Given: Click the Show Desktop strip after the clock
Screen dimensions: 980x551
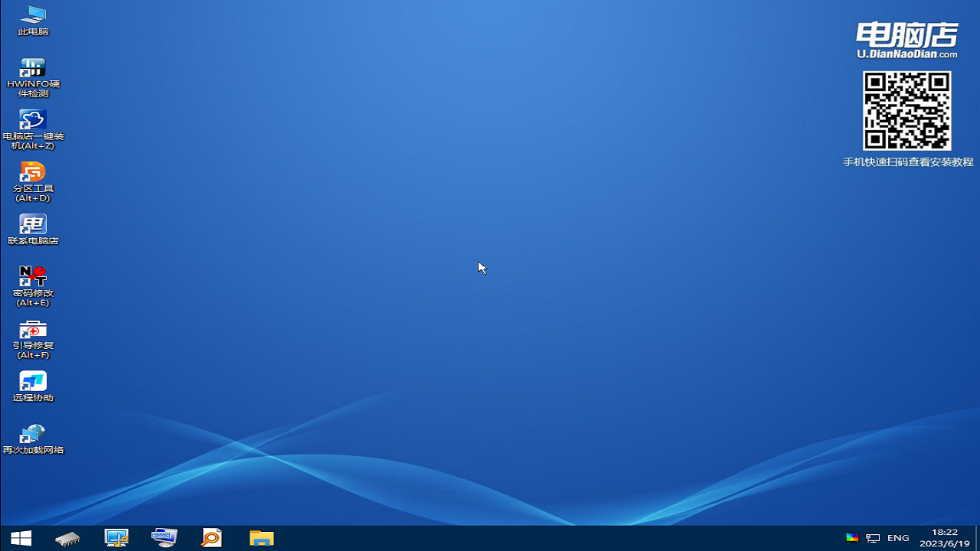Looking at the screenshot, I should click(x=977, y=538).
